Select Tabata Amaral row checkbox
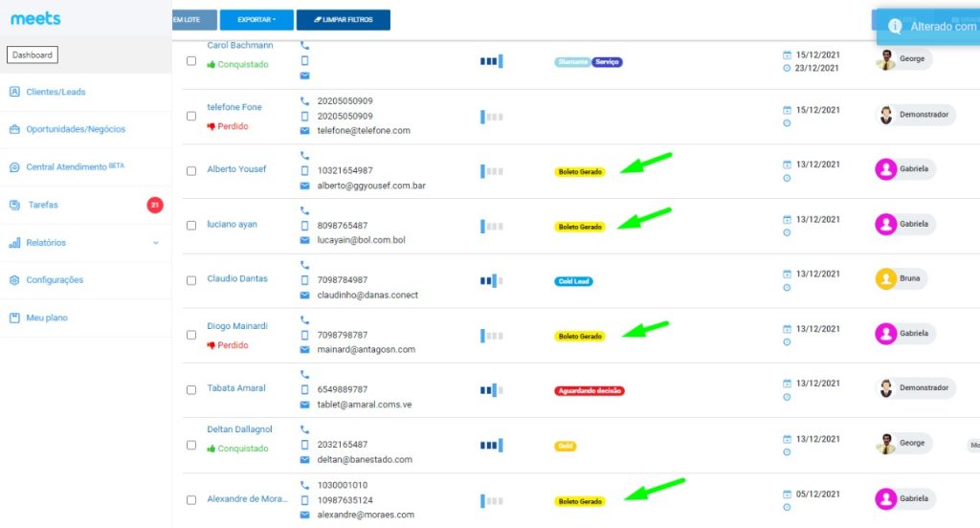The width and height of the screenshot is (980, 528). coord(191,390)
